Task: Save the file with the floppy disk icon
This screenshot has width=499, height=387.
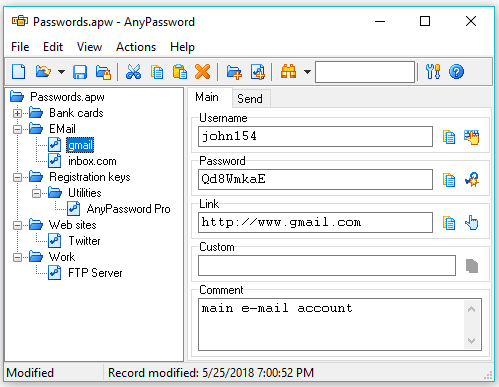Action: coord(80,72)
